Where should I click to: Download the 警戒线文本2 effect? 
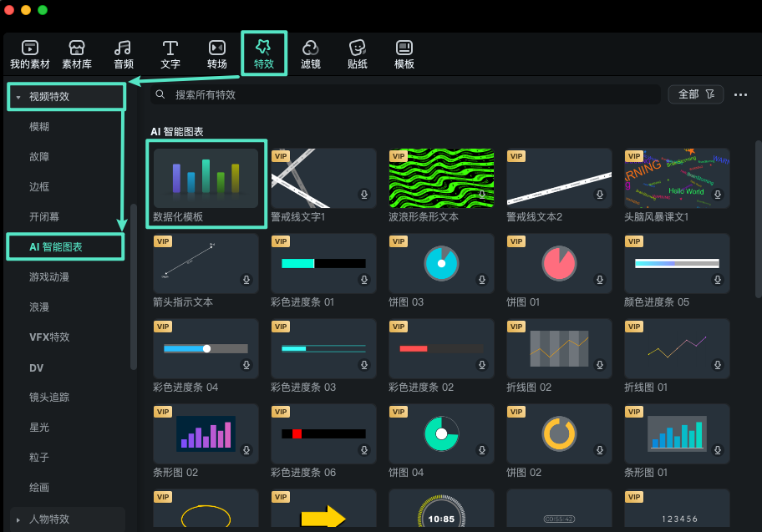tap(600, 195)
